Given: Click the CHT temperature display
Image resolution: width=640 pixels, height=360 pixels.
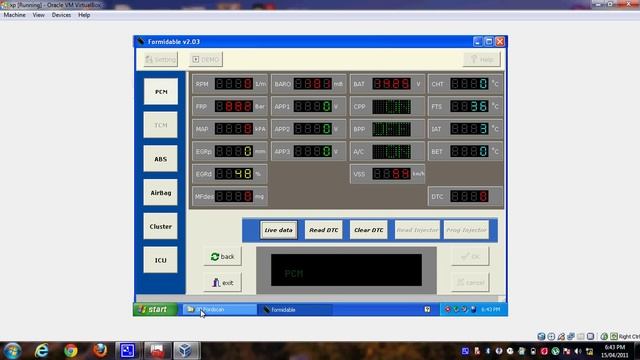Looking at the screenshot, I should coord(469,84).
